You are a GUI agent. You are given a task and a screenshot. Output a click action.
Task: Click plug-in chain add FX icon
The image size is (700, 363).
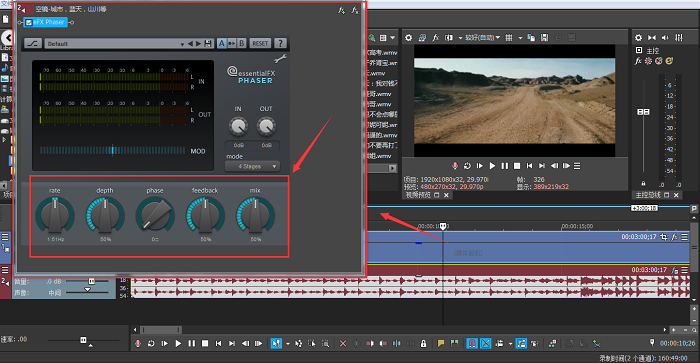click(342, 10)
